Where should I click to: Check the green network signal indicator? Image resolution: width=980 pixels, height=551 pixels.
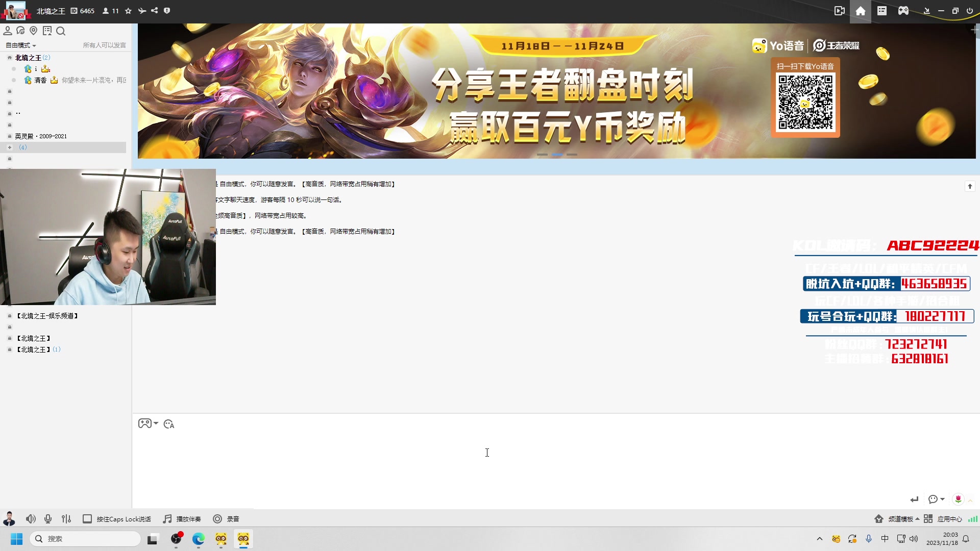click(973, 519)
